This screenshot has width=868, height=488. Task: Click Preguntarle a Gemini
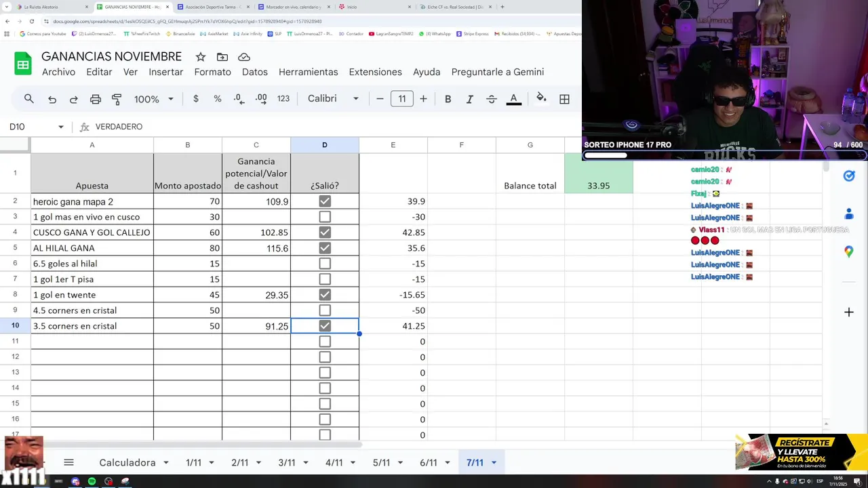point(498,72)
